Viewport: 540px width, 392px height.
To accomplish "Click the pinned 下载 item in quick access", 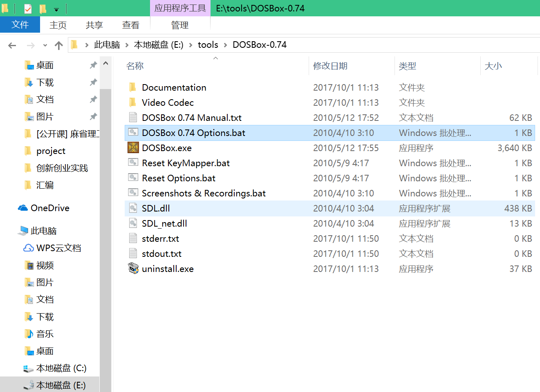I will tap(45, 82).
